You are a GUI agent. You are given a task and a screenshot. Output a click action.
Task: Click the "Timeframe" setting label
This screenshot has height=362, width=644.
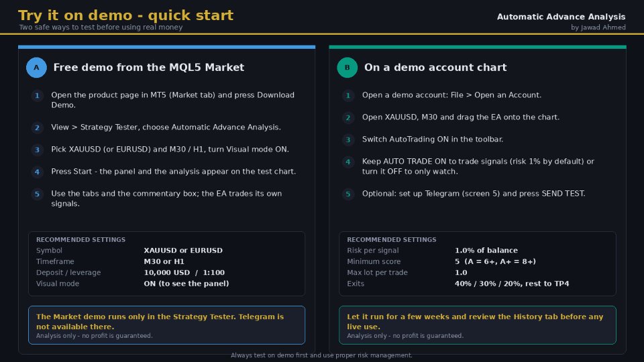(55, 261)
